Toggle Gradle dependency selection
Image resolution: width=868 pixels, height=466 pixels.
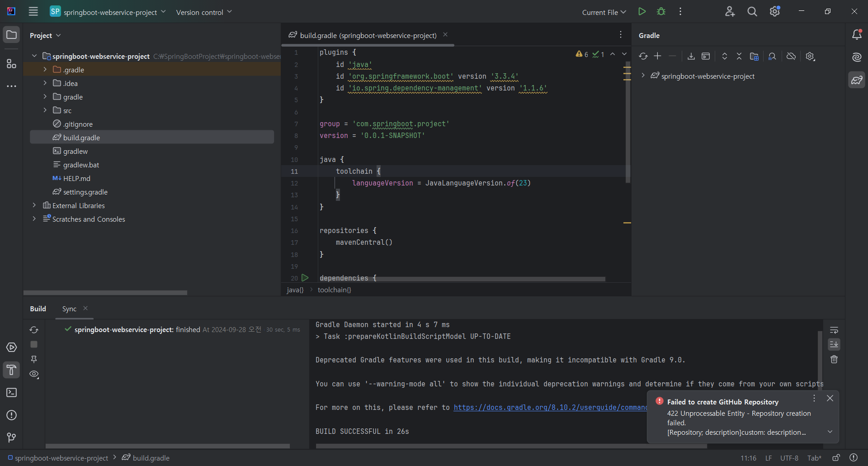(754, 56)
